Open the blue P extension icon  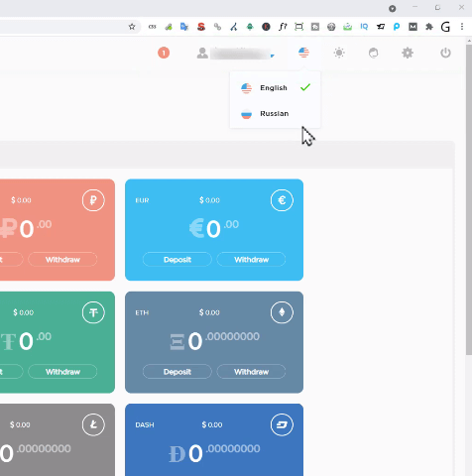(x=397, y=27)
